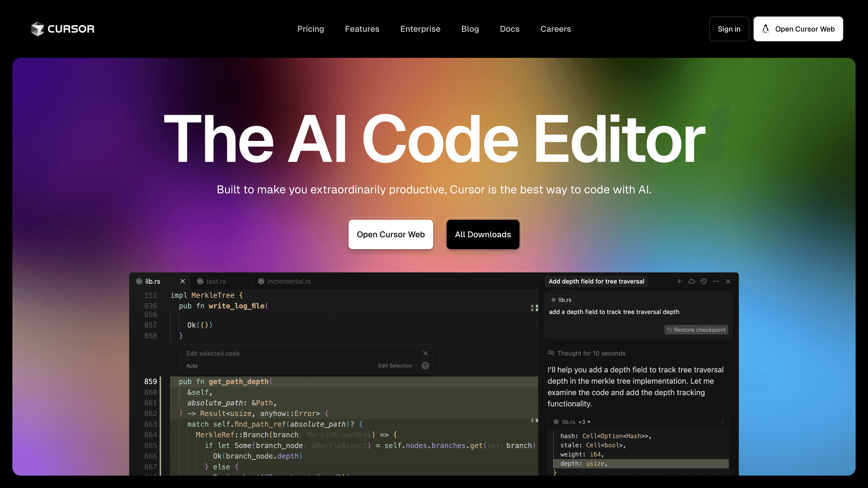
Task: Open chat history with the clock icon
Action: (x=703, y=281)
